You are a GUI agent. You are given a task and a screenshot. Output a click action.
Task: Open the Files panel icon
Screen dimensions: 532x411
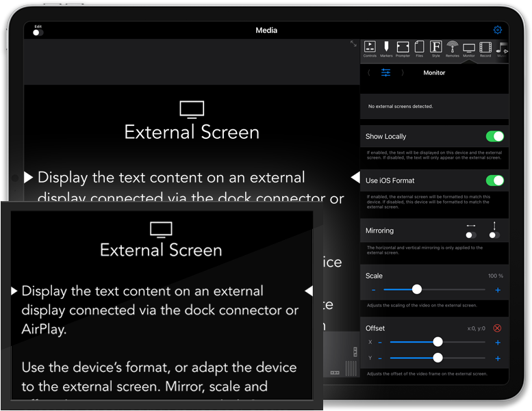(419, 49)
